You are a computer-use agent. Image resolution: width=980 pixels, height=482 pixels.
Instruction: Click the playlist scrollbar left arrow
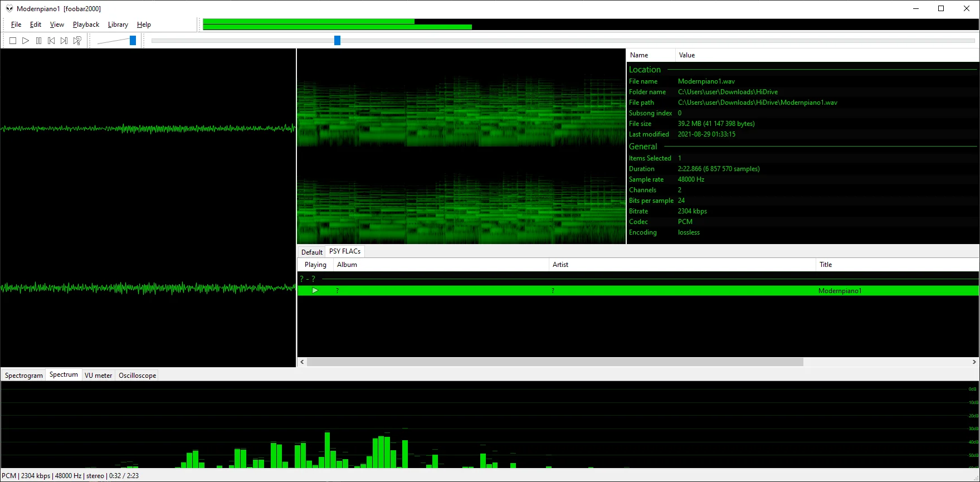pos(303,362)
